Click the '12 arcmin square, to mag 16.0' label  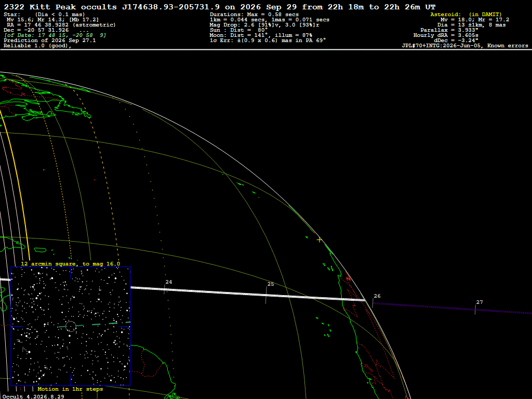[x=71, y=263]
